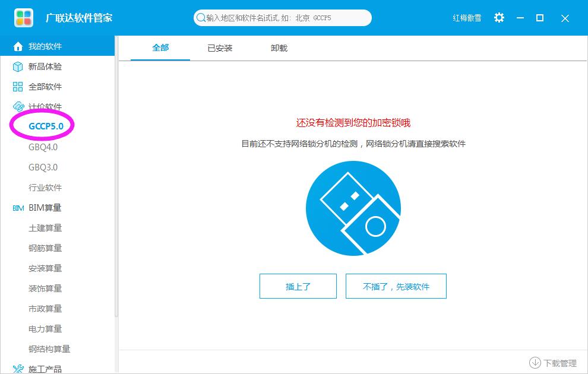The width and height of the screenshot is (588, 374).
Task: Select 我的软件 home icon in sidebar
Action: (x=17, y=46)
